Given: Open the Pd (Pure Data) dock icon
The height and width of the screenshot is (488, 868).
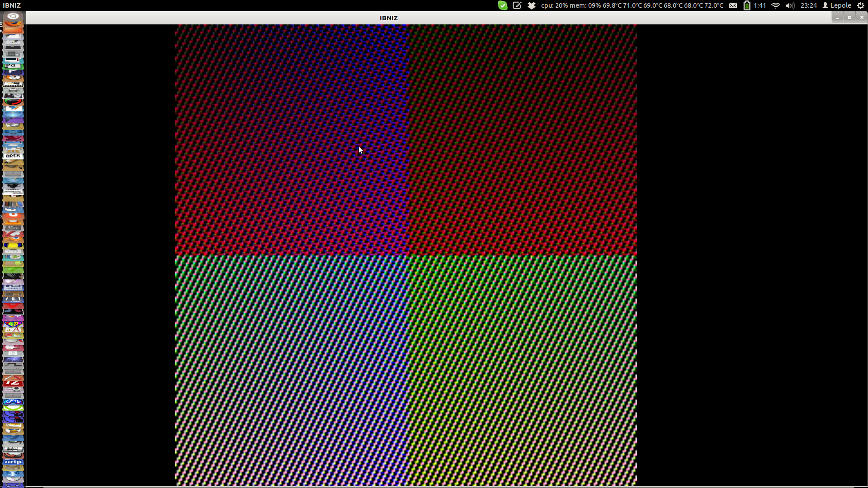Looking at the screenshot, I should tap(13, 66).
